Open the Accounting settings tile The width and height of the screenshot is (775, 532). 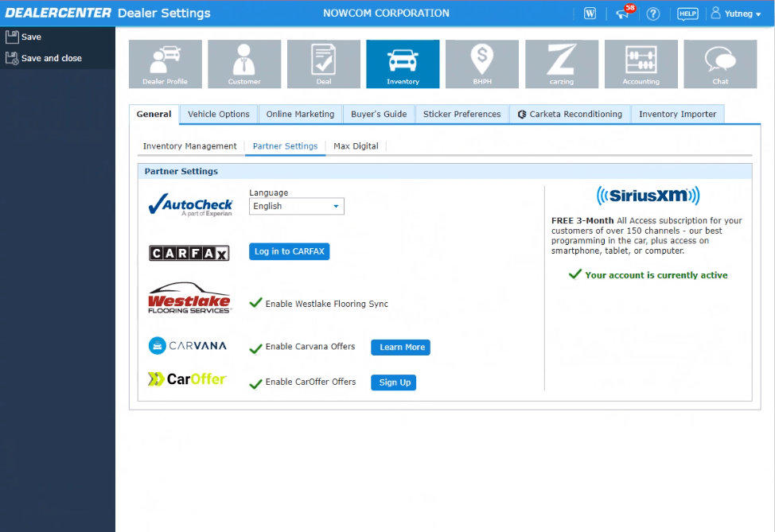tap(641, 64)
